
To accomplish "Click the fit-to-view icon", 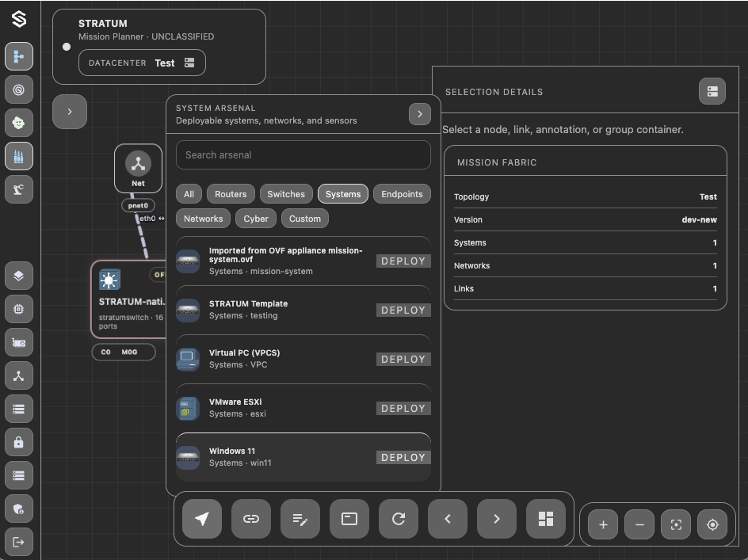I will [x=676, y=524].
